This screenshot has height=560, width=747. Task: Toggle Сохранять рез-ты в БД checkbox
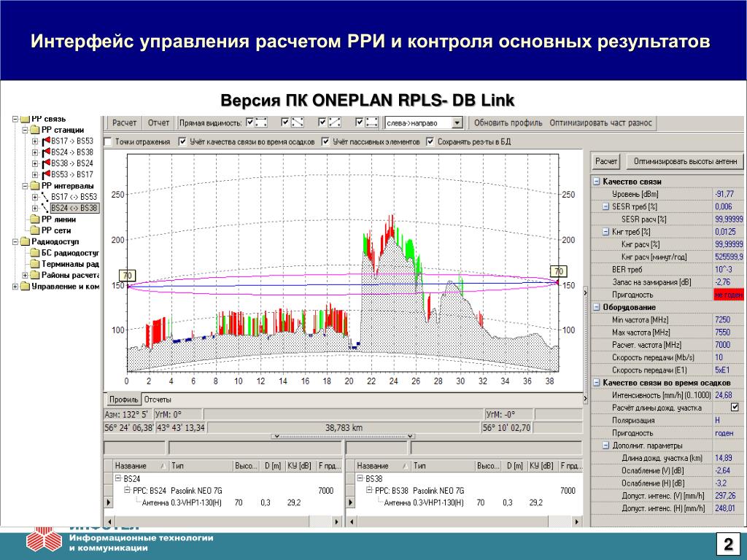click(430, 142)
